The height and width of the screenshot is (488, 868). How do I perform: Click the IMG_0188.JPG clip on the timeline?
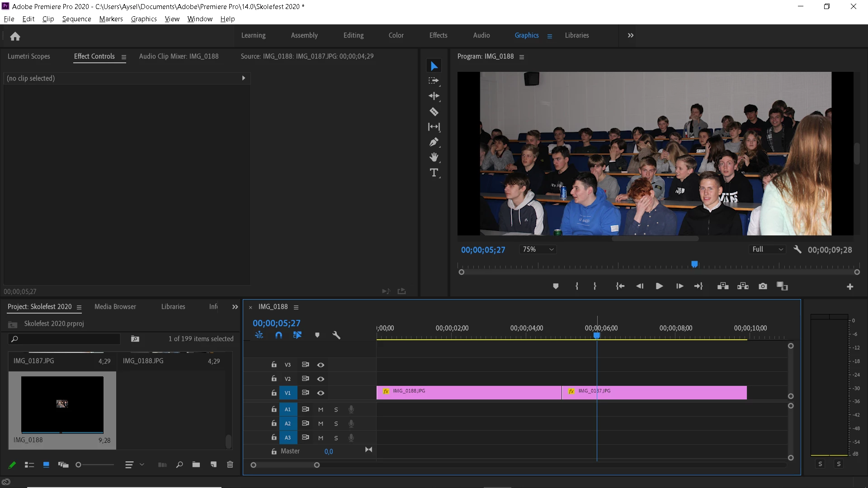(469, 393)
